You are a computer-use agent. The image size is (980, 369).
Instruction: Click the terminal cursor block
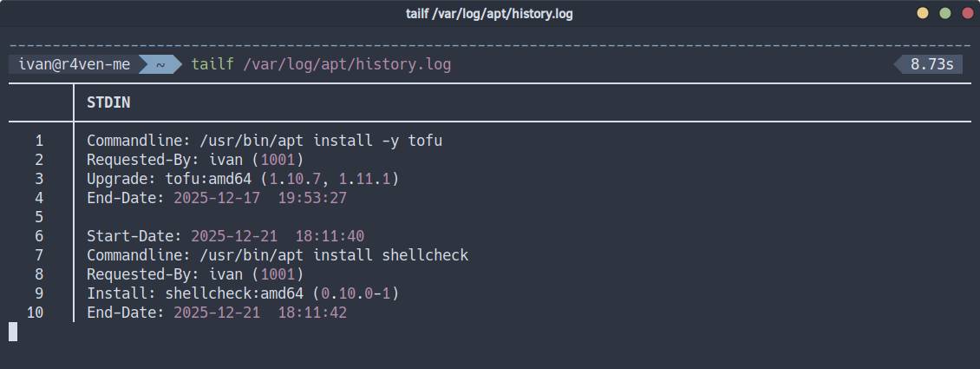click(13, 331)
